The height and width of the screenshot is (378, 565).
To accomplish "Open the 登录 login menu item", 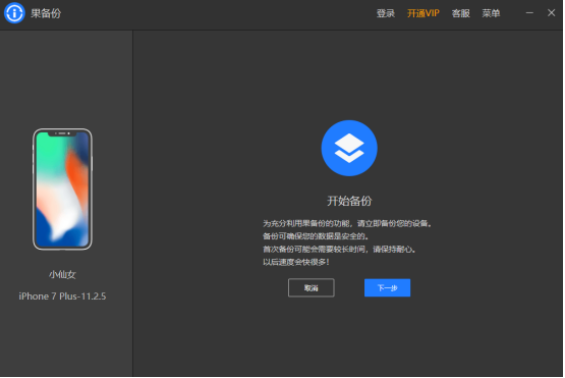I will tap(386, 14).
